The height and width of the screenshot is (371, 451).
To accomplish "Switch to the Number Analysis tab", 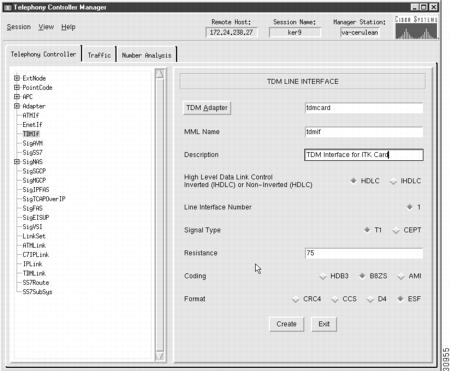I will click(x=146, y=55).
